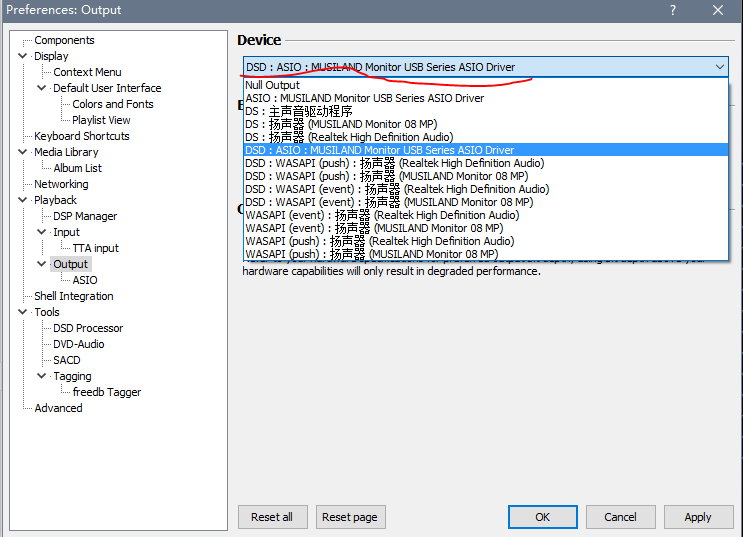The height and width of the screenshot is (537, 743).
Task: Pick WASAPI (event) MUSILAND Monitor 08 MP
Action: point(373,228)
